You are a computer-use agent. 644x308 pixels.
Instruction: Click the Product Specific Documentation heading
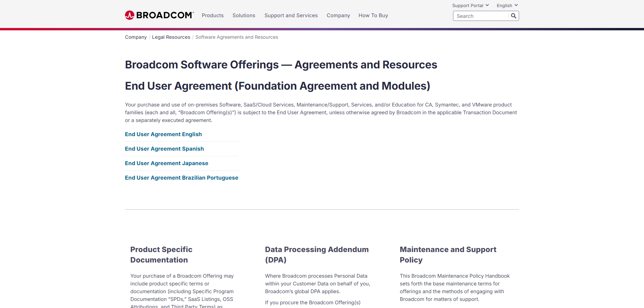click(161, 255)
